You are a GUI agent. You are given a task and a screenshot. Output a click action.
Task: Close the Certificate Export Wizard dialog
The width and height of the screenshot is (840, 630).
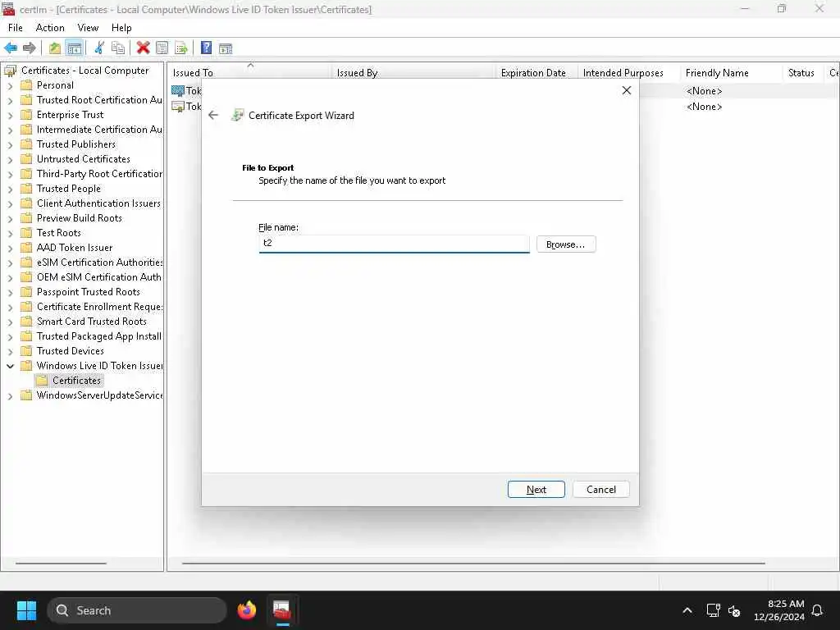coord(626,90)
